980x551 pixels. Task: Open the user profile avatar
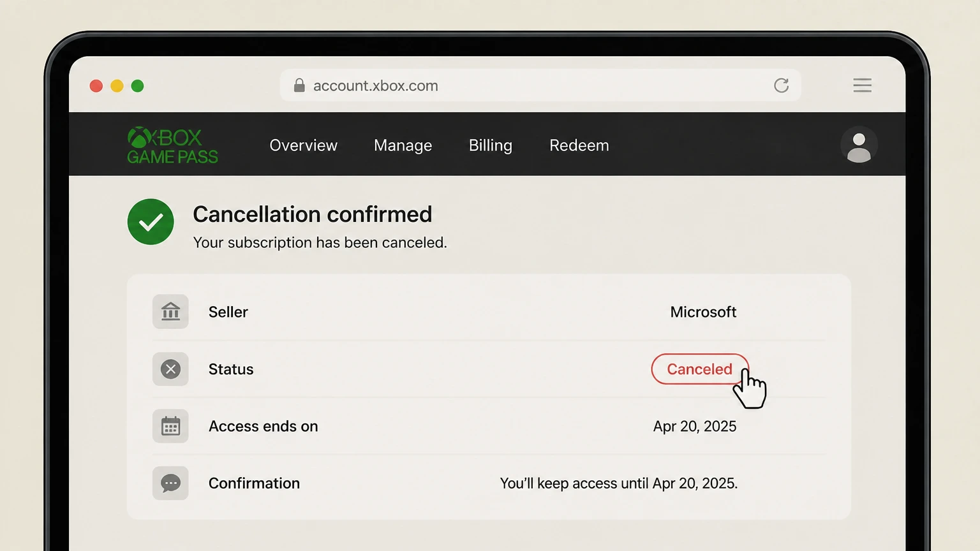[859, 145]
